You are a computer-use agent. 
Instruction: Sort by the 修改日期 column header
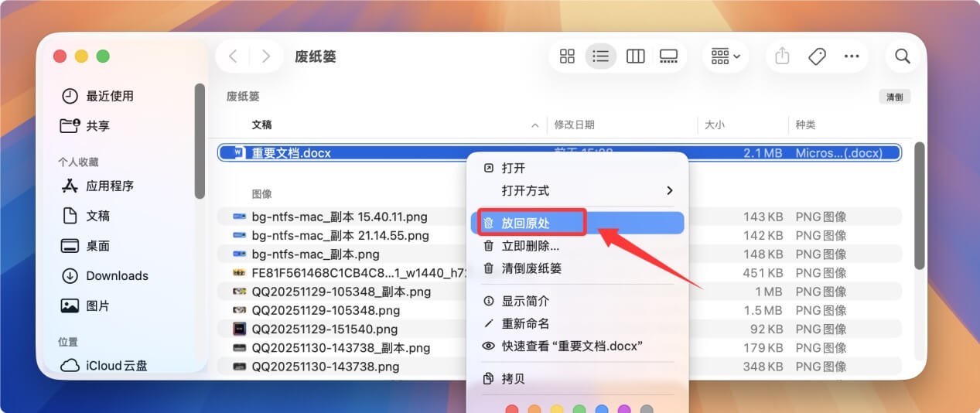click(574, 125)
